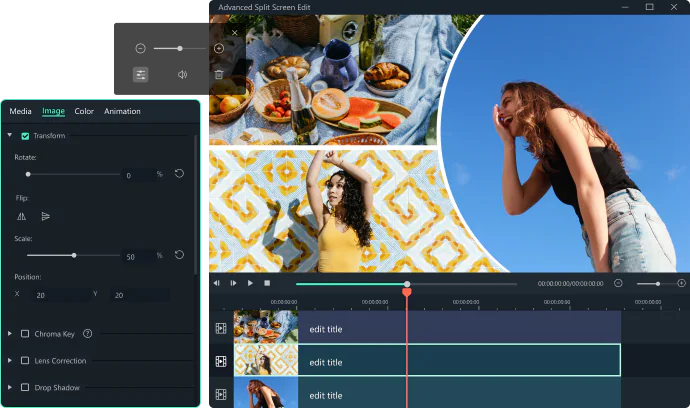
Task: Collapse the Transform section arrow
Action: coord(10,135)
